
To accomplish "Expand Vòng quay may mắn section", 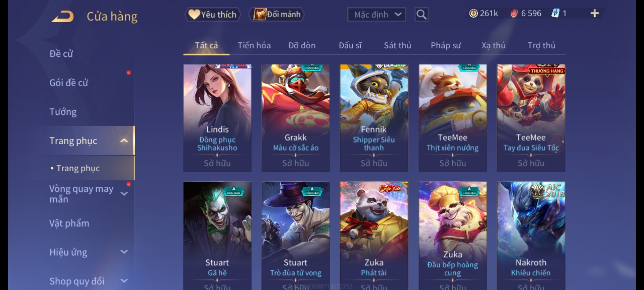I will (x=124, y=194).
